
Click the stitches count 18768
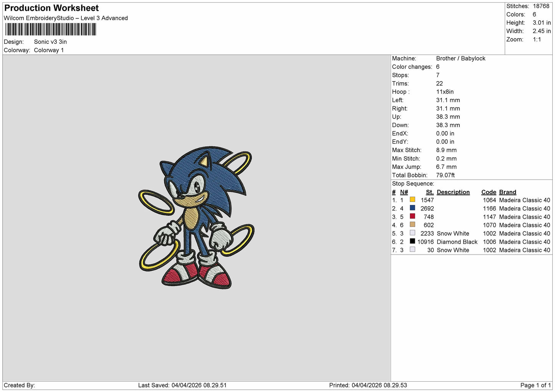541,6
